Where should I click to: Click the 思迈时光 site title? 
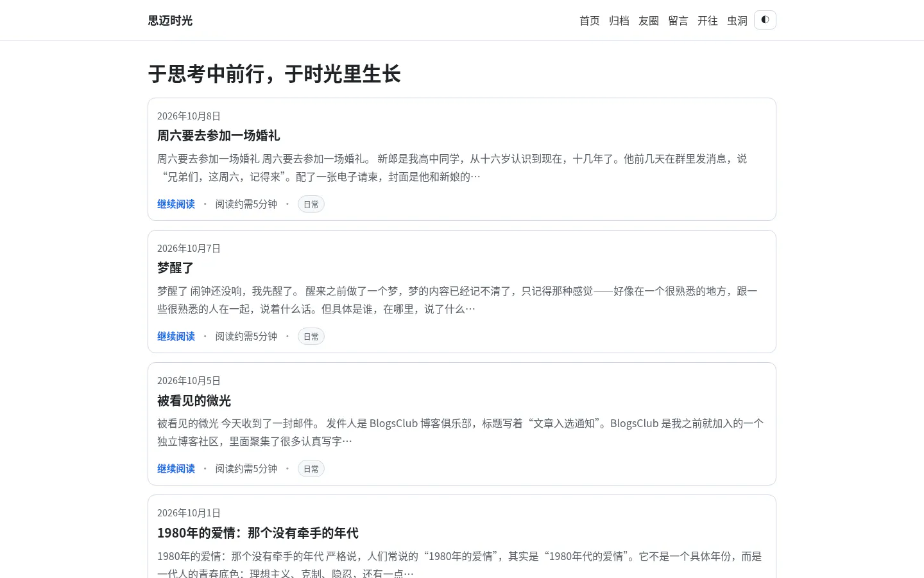[x=170, y=21]
